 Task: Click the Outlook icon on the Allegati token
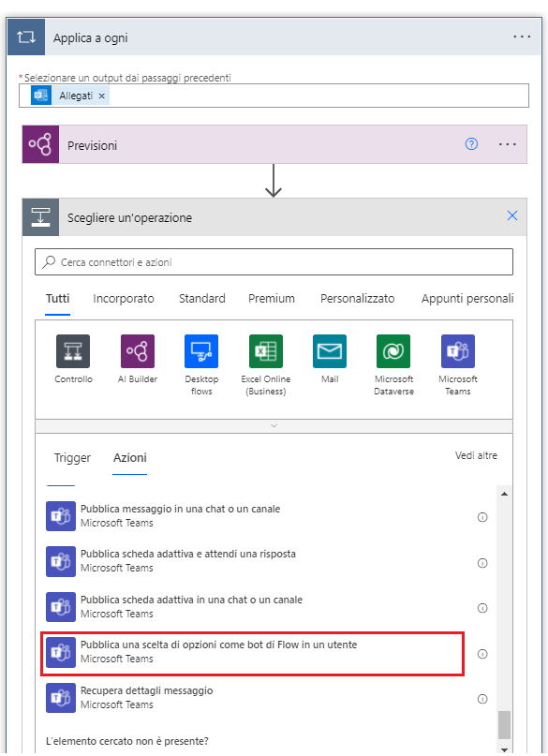(41, 96)
